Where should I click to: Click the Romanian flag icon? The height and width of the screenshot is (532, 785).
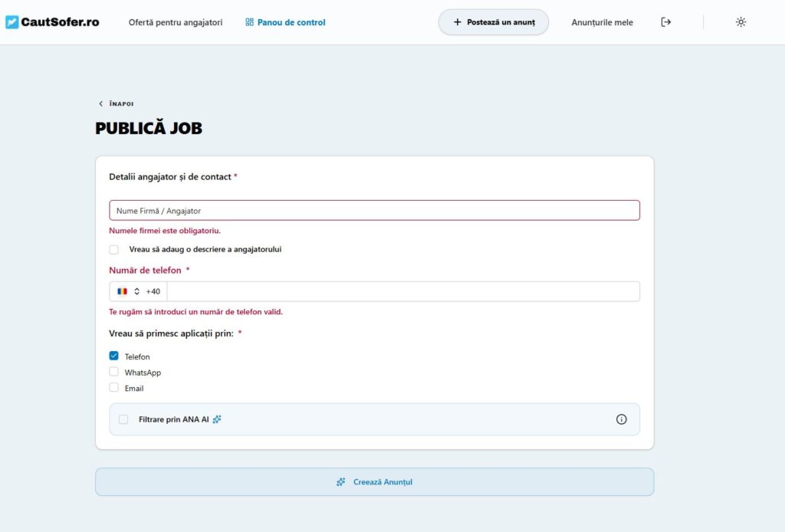pos(122,291)
